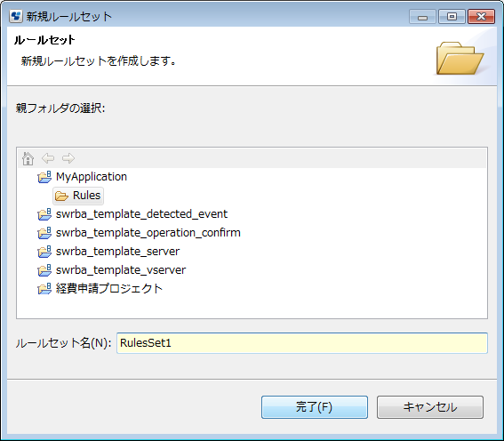Click the 経費申請プロジェクト project icon

44,289
